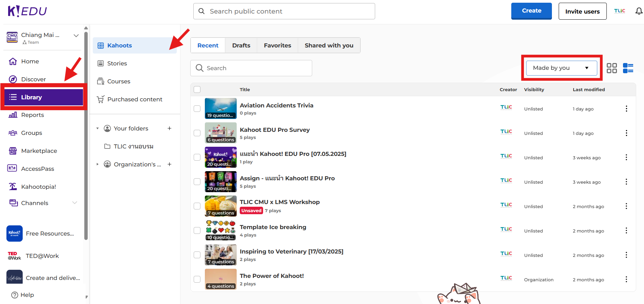
Task: Open the Shared with you tab
Action: (329, 45)
